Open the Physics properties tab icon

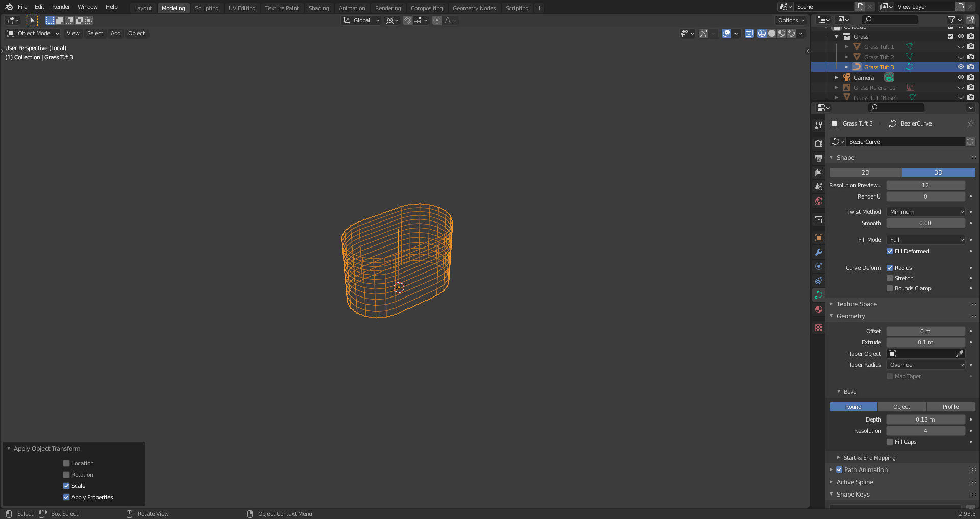click(x=819, y=266)
